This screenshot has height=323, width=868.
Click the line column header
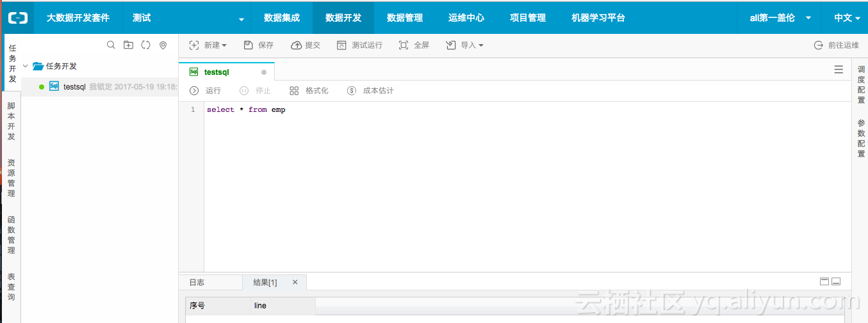(283, 306)
